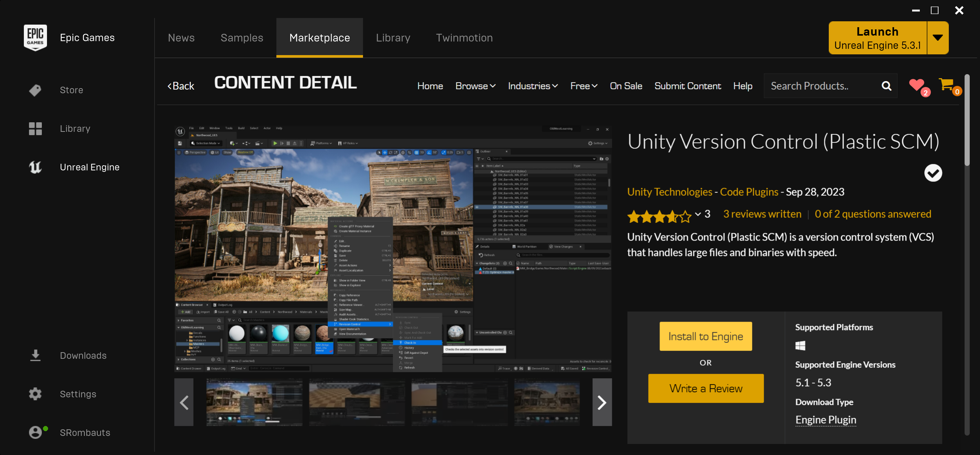Click the search magnifier icon
Viewport: 980px width, 455px height.
pos(886,86)
